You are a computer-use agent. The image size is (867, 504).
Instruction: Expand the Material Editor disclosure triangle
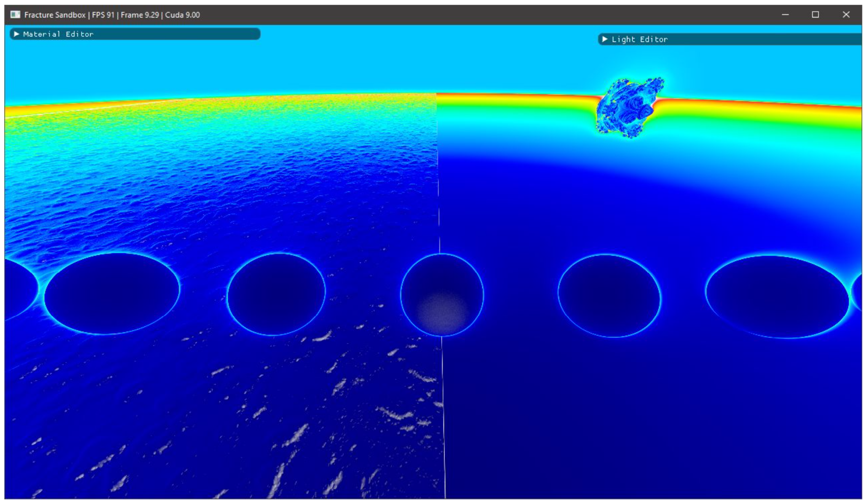[x=16, y=34]
